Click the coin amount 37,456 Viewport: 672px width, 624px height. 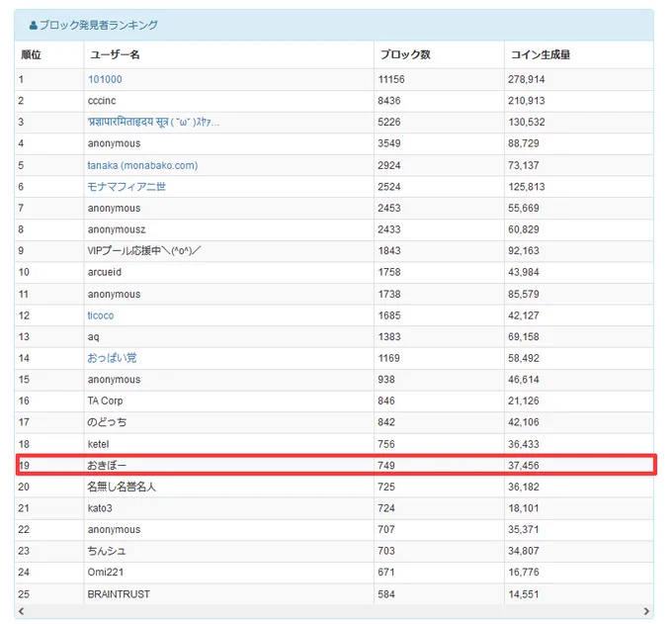[x=524, y=466]
